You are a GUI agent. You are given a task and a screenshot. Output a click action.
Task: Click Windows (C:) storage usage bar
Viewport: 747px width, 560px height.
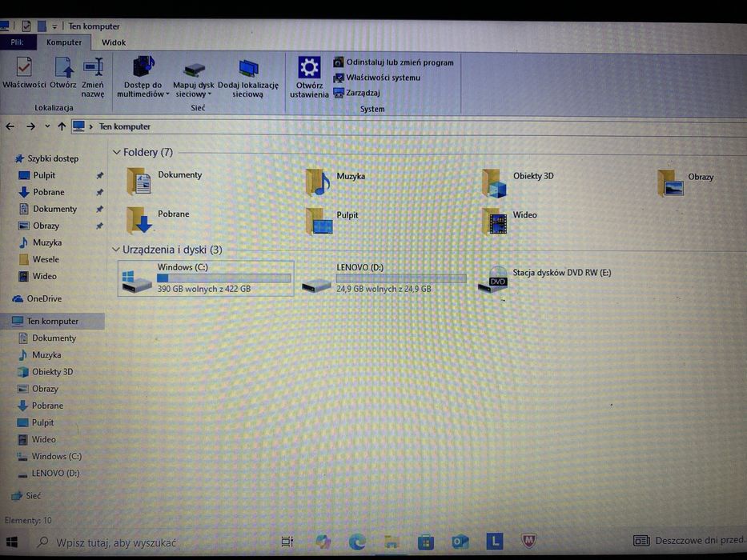(x=224, y=278)
